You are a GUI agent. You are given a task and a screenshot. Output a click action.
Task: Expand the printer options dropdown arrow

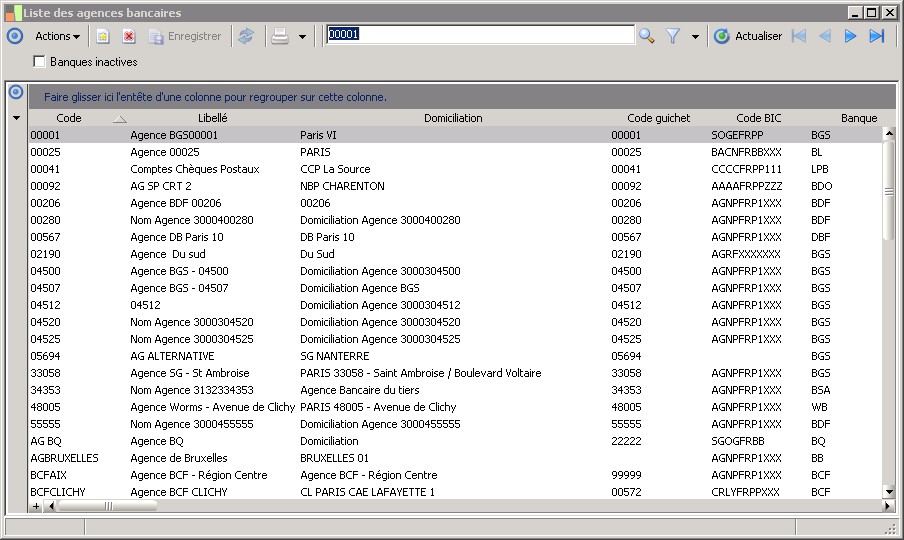302,37
